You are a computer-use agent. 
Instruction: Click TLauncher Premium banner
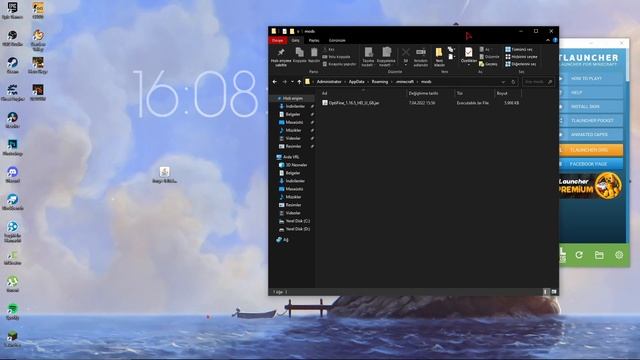(x=591, y=186)
